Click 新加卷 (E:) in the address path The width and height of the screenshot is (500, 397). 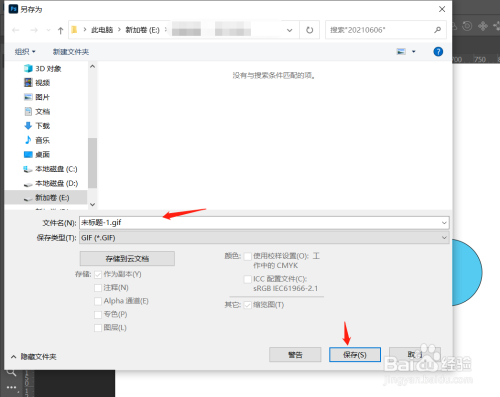(142, 30)
